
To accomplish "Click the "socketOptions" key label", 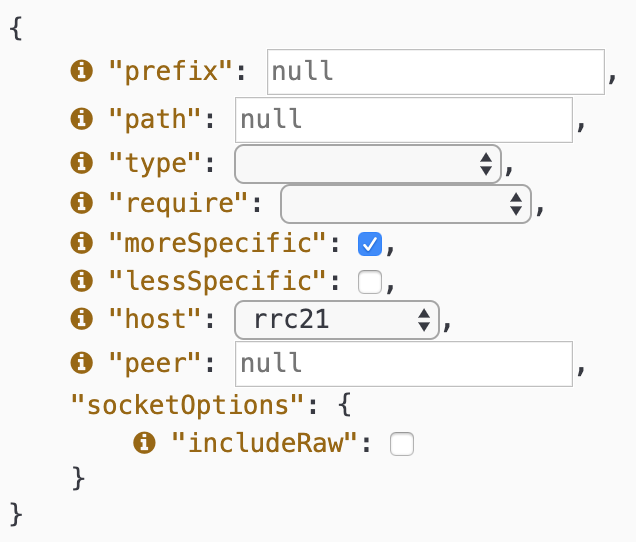I will (x=187, y=405).
